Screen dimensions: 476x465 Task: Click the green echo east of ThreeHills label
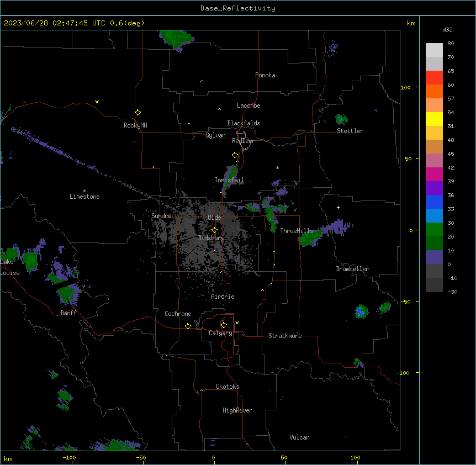[x=310, y=237]
